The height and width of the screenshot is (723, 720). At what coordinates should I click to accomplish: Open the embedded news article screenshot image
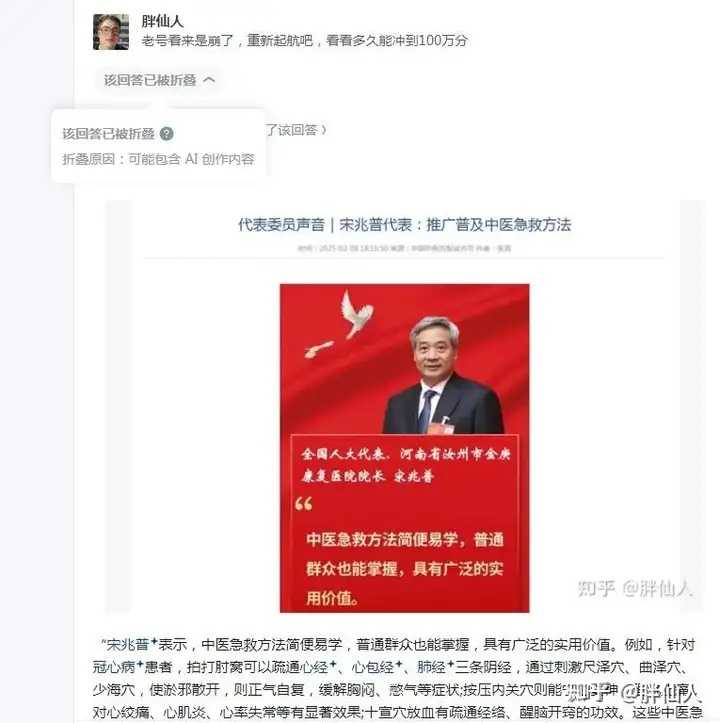tap(404, 407)
